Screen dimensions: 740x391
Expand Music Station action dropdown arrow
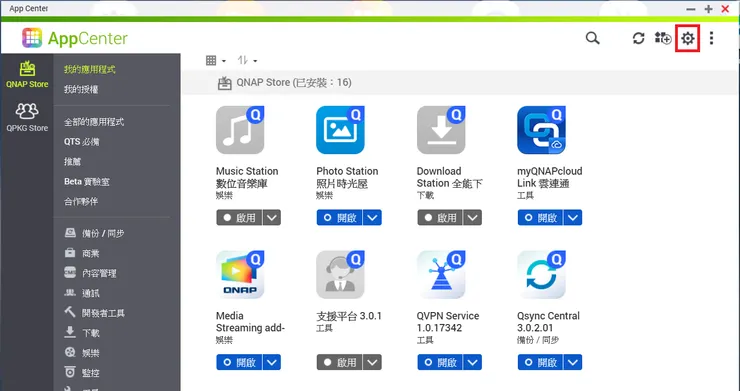[272, 218]
